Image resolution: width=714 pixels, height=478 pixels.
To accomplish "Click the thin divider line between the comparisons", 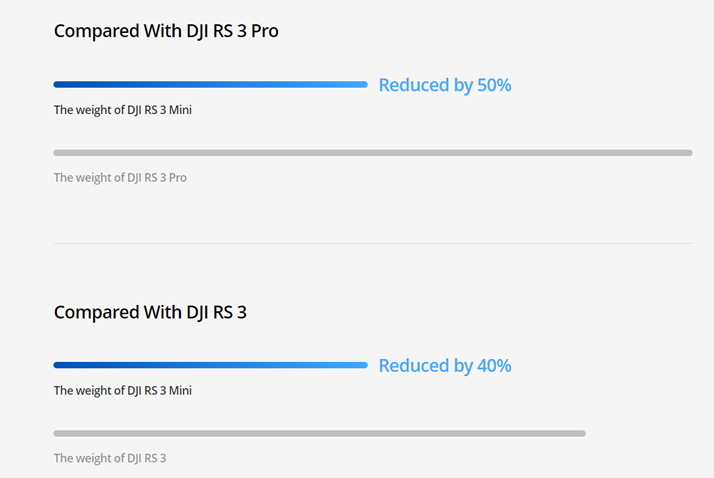I will [373, 243].
